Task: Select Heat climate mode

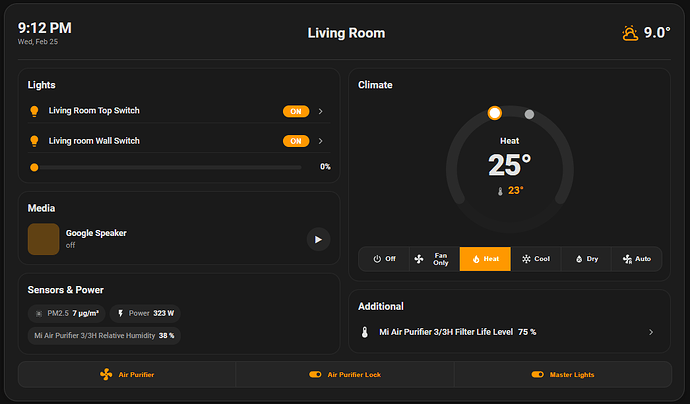Action: click(485, 259)
